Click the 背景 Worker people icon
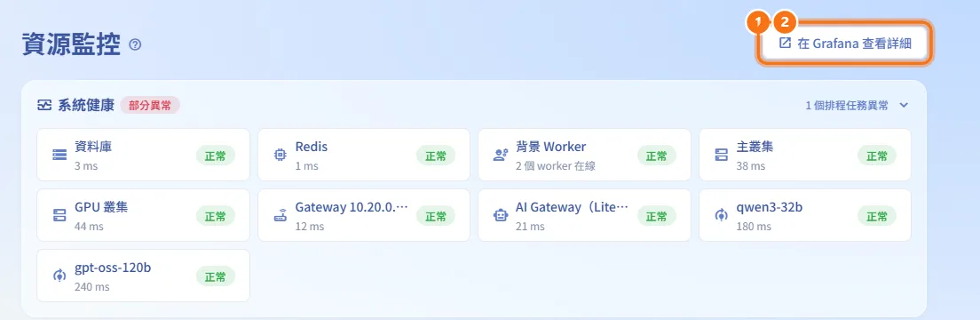The width and height of the screenshot is (980, 320). (501, 155)
